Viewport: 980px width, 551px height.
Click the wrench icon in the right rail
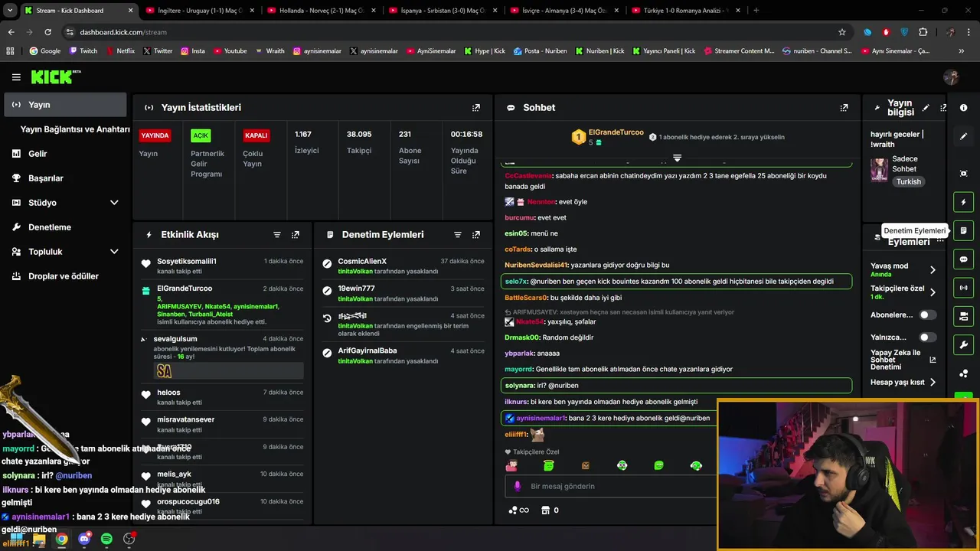point(964,344)
